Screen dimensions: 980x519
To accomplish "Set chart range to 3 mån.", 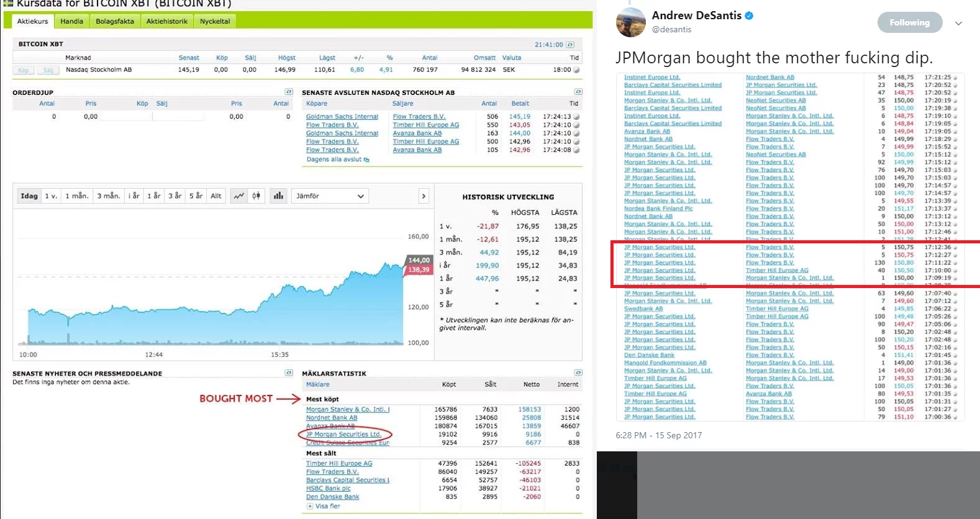I will (x=108, y=196).
